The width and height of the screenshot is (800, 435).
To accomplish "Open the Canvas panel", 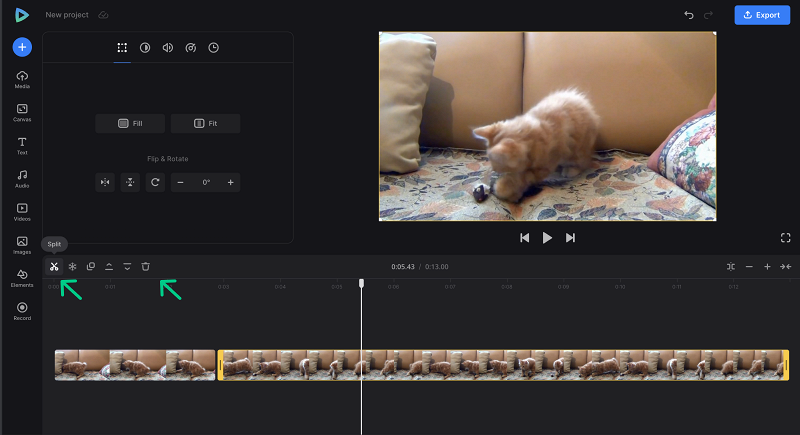I will [x=22, y=113].
